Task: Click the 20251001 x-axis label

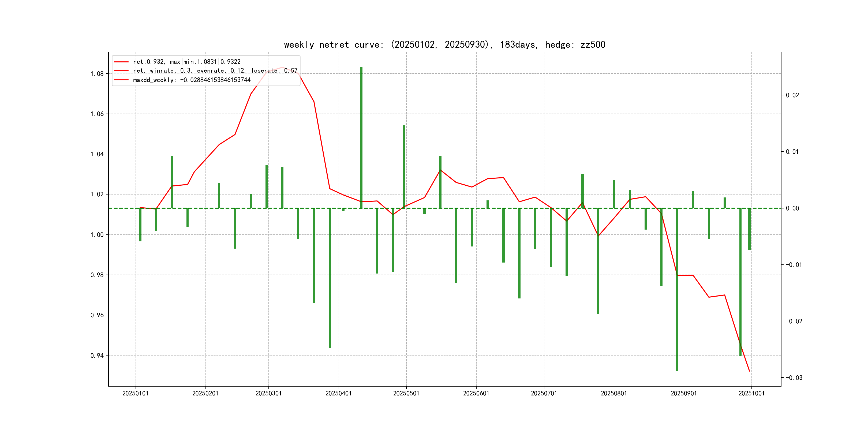Action: click(751, 393)
